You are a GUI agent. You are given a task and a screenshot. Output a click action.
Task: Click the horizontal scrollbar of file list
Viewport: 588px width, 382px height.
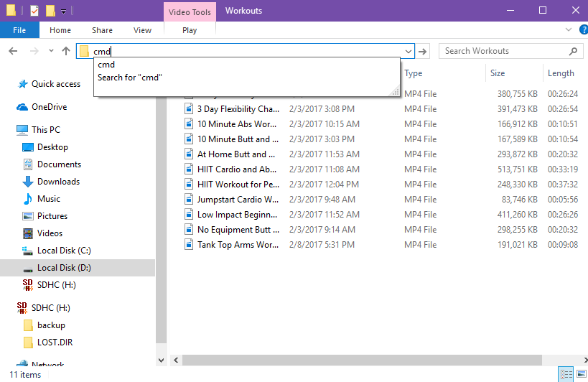(x=362, y=360)
